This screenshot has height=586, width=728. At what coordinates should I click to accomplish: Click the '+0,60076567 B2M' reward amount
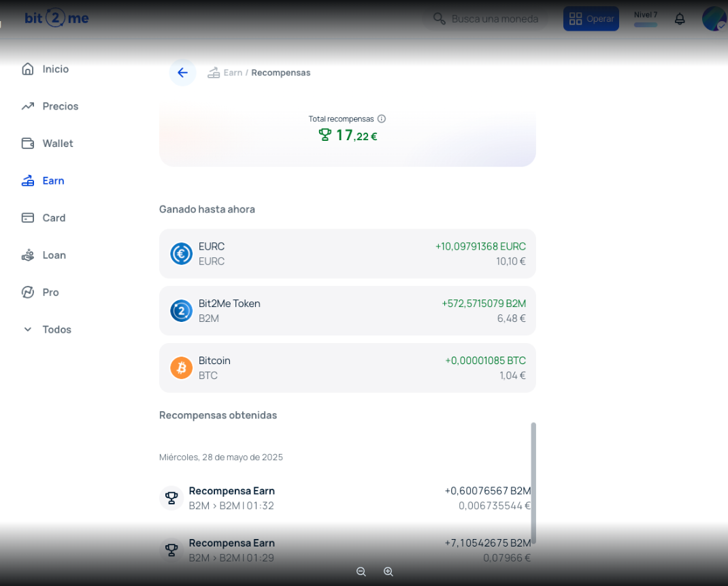488,491
